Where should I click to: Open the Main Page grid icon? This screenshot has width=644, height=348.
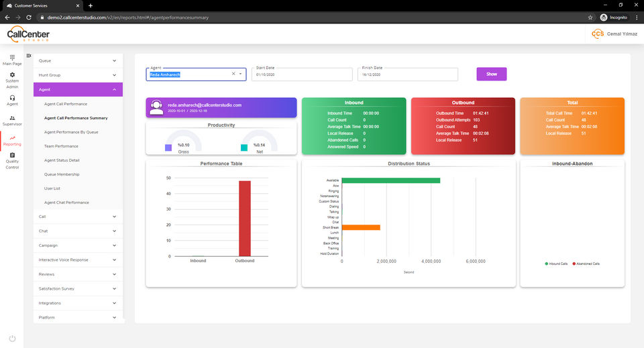pos(12,57)
